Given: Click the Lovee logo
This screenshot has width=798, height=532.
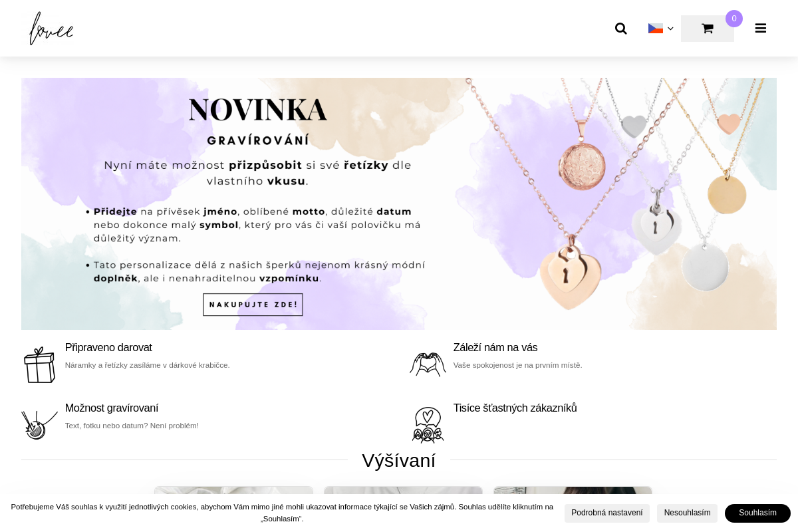Looking at the screenshot, I should [x=51, y=29].
